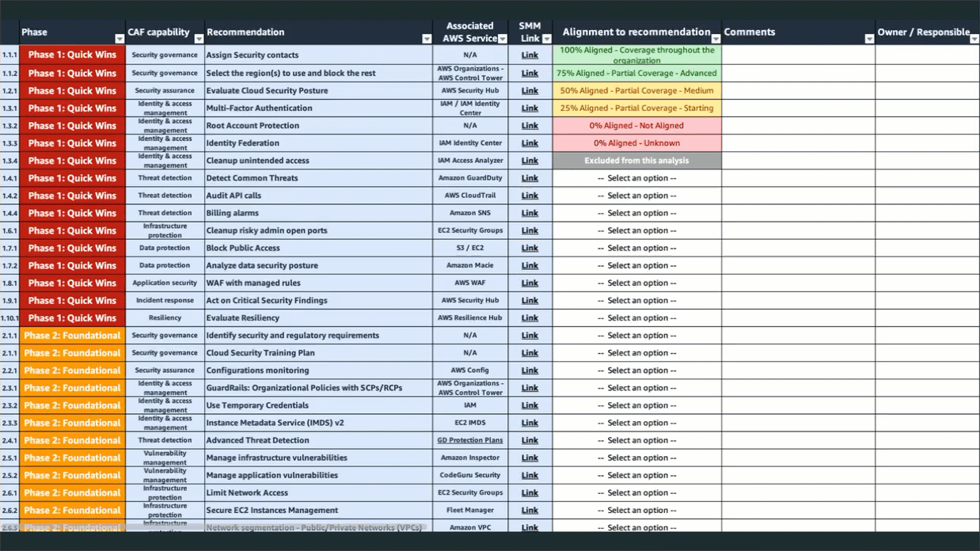Select the Cleanup risky admin open ports cell
This screenshot has height=551, width=980.
pos(318,230)
